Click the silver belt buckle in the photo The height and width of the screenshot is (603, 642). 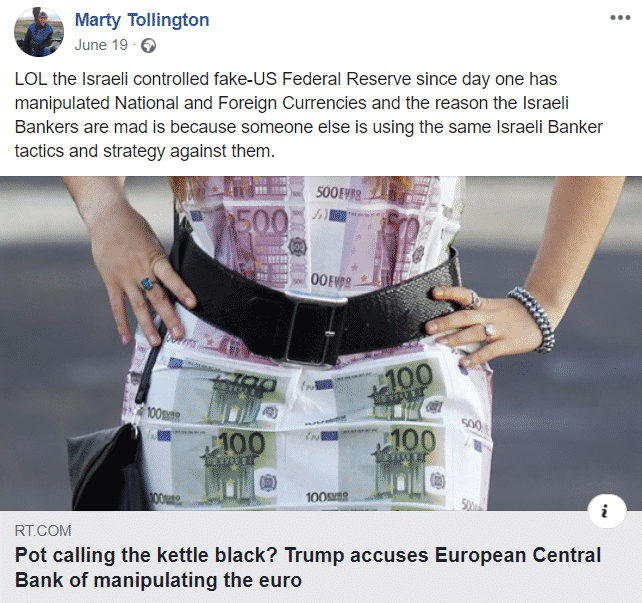coord(312,329)
